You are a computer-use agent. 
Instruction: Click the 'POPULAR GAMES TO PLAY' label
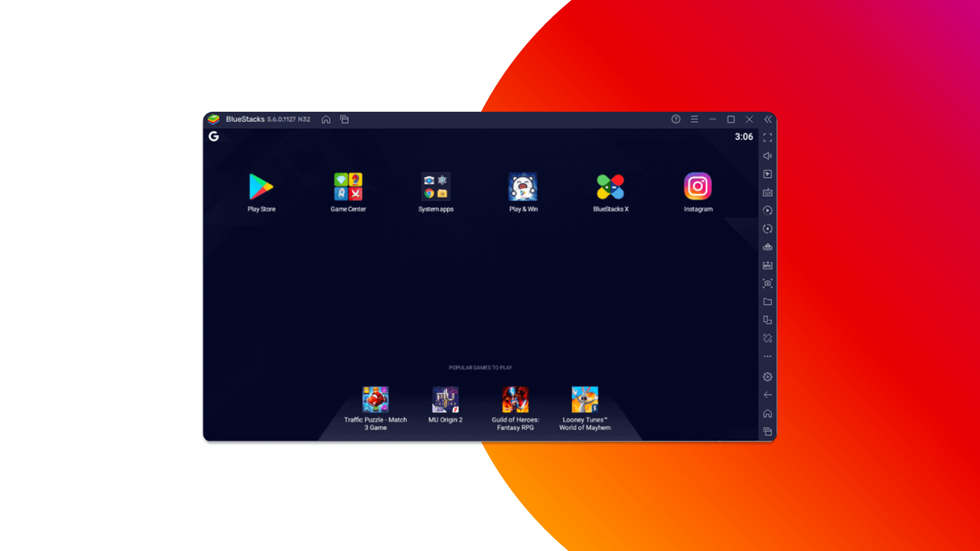[480, 368]
